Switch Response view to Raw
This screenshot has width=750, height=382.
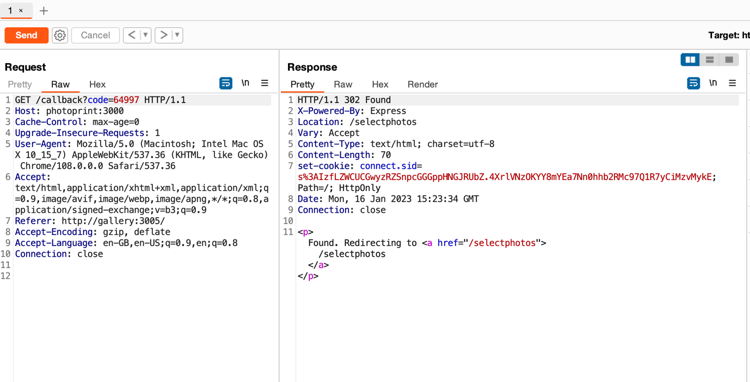(x=343, y=84)
